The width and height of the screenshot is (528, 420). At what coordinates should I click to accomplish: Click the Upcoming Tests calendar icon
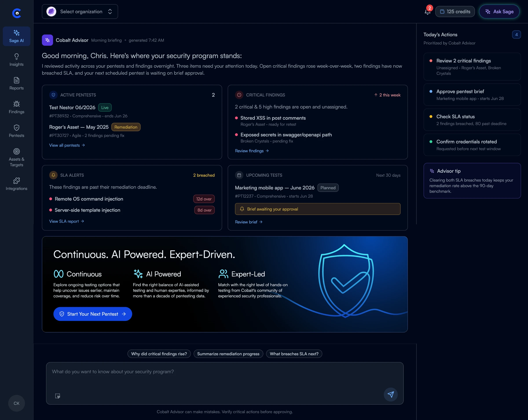tap(239, 175)
